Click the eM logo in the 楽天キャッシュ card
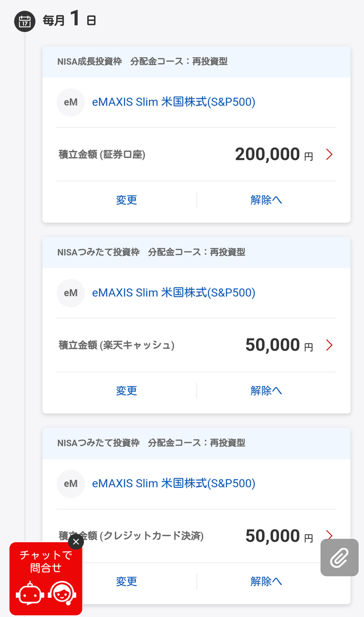 coord(71,293)
